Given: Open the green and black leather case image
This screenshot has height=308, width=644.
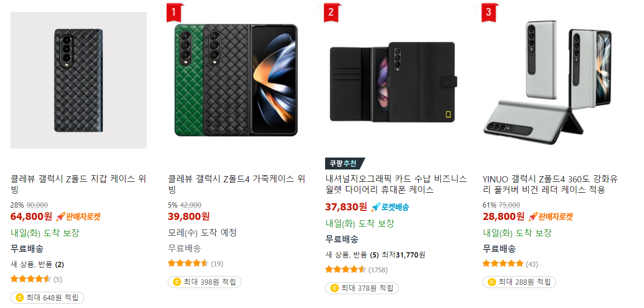Looking at the screenshot, I should pyautogui.click(x=236, y=80).
